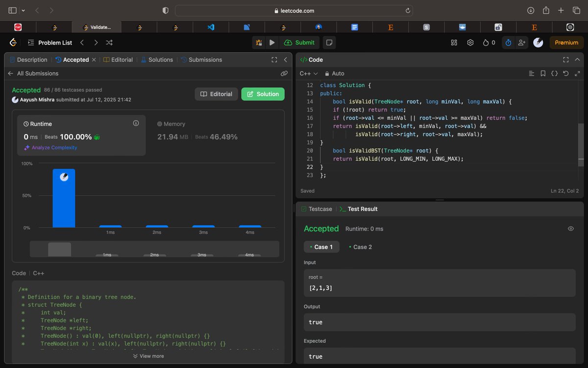Select the Test Result tab
Image resolution: width=588 pixels, height=368 pixels.
[x=358, y=209]
